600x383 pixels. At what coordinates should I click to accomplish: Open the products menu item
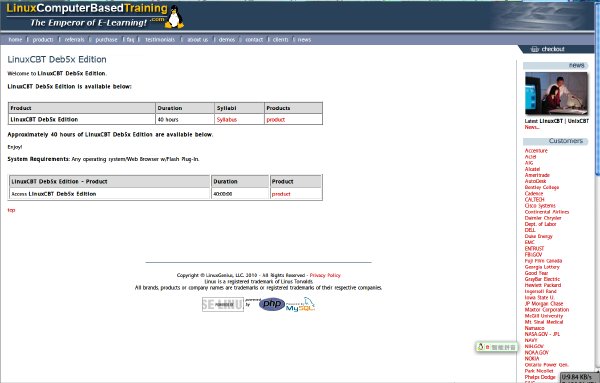tap(43, 40)
